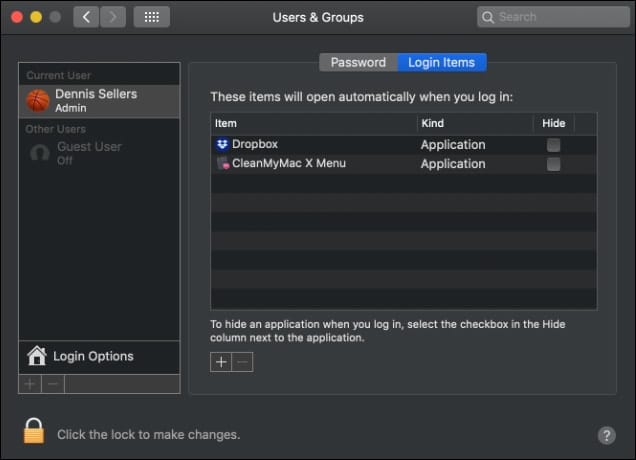
Task: Toggle Hide checkbox for CleanMyMac X Menu
Action: [553, 164]
